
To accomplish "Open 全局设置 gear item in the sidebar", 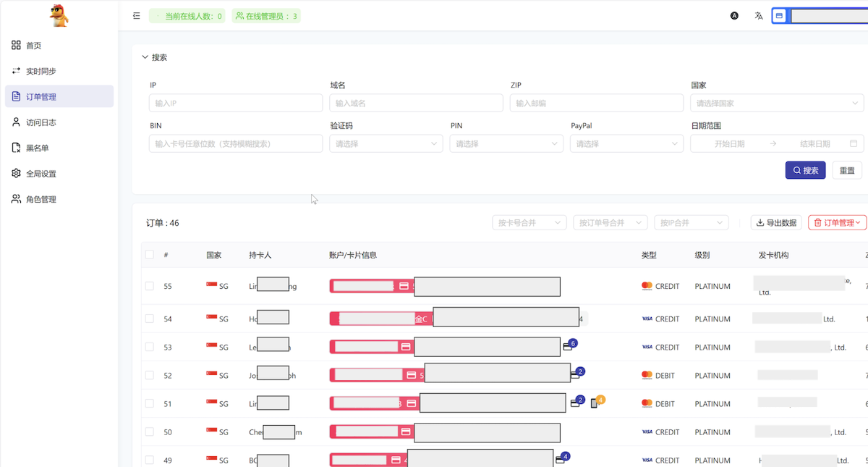I will tap(59, 174).
